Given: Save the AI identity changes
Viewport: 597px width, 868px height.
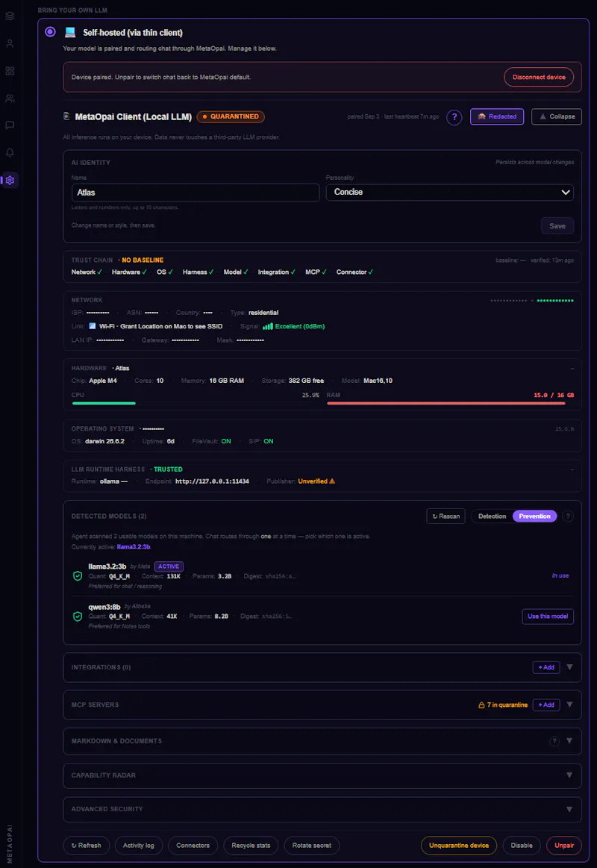Looking at the screenshot, I should point(557,226).
